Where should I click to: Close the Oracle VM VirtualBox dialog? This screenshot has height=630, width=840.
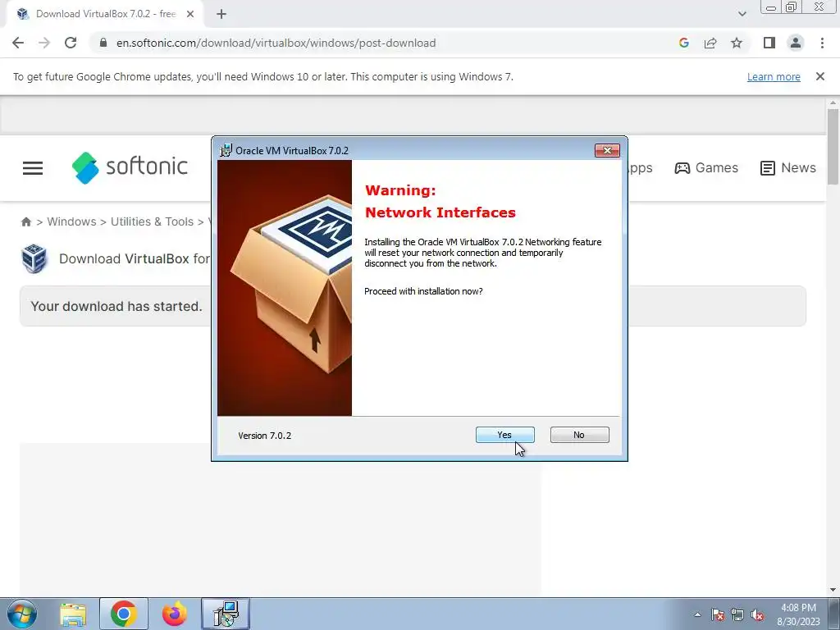click(607, 151)
